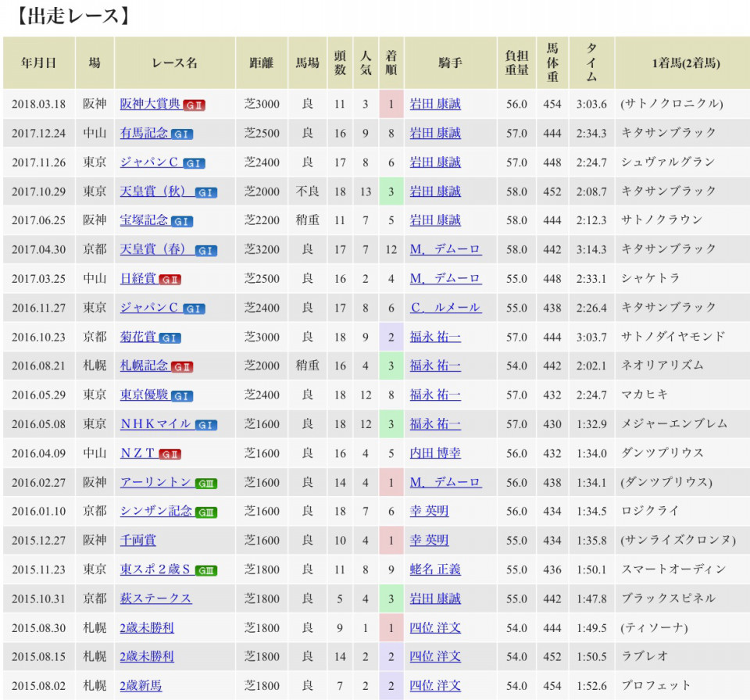The height and width of the screenshot is (700, 750).
Task: Open the 東スポ2歳S race link
Action: (x=156, y=570)
